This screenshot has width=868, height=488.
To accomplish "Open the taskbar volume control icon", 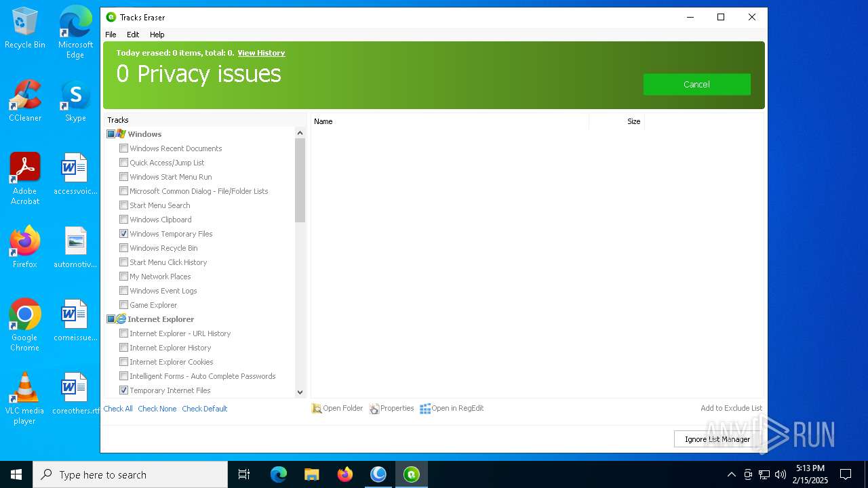I will coord(781,474).
